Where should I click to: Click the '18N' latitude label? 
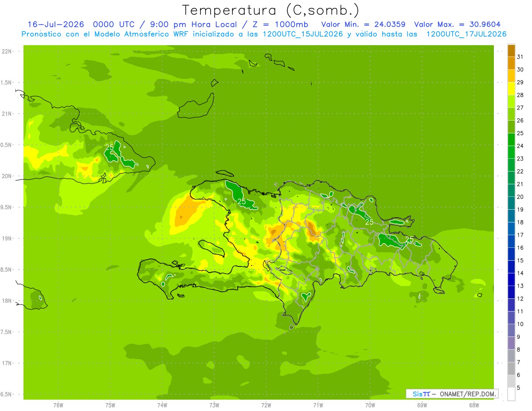(7, 301)
